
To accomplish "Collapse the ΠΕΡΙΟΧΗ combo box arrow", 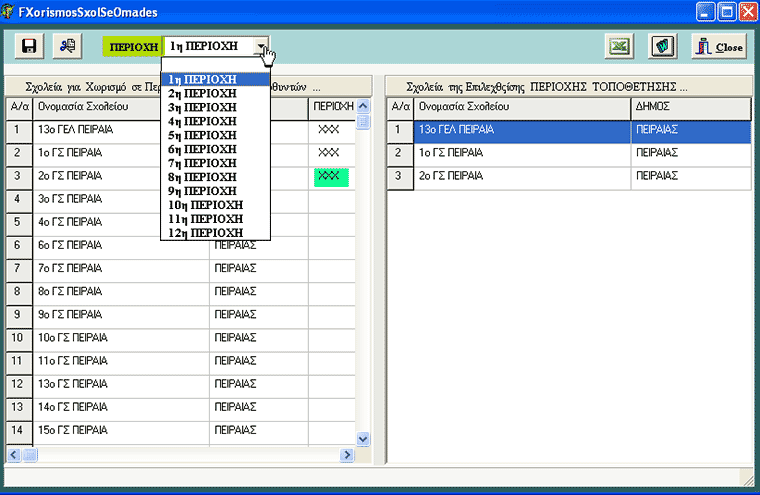I will click(x=262, y=47).
